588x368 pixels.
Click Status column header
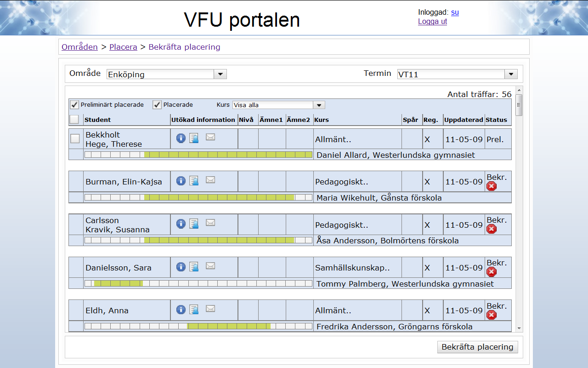[x=497, y=120]
